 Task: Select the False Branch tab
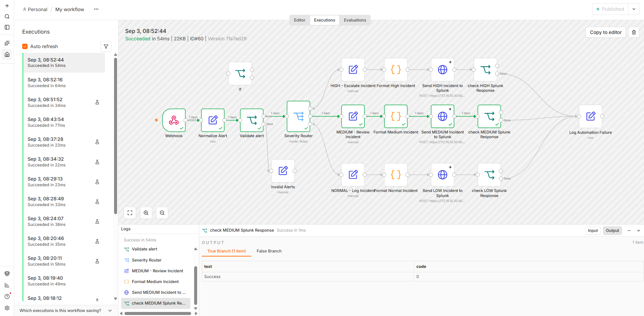pyautogui.click(x=269, y=251)
